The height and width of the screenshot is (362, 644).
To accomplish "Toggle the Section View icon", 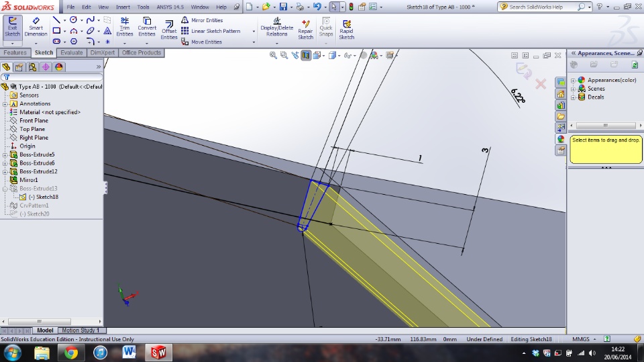I will [x=306, y=55].
